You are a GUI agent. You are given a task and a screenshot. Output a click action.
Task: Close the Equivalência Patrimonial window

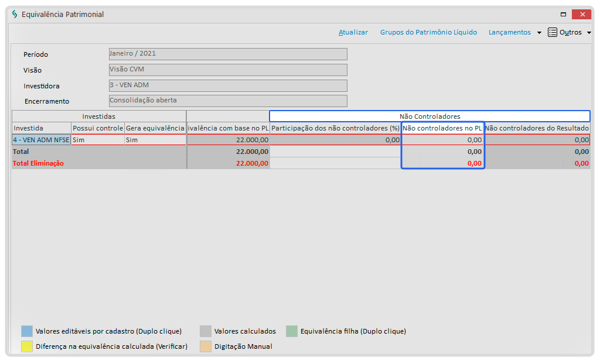[x=582, y=14]
